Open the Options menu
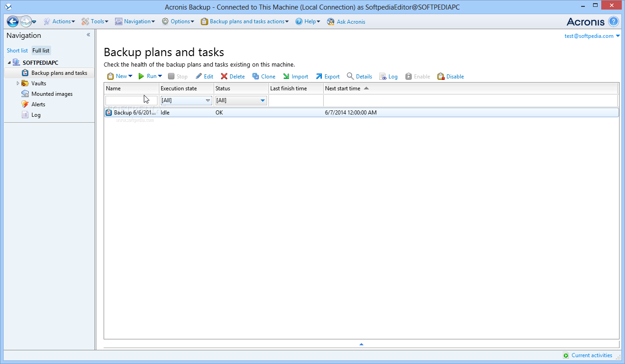Image resolution: width=625 pixels, height=364 pixels. pyautogui.click(x=178, y=21)
